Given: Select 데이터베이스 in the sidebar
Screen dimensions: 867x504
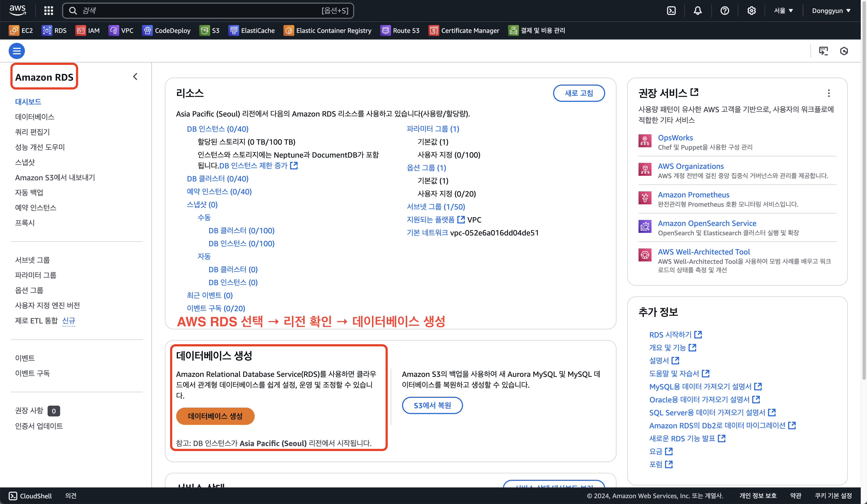Looking at the screenshot, I should (35, 117).
